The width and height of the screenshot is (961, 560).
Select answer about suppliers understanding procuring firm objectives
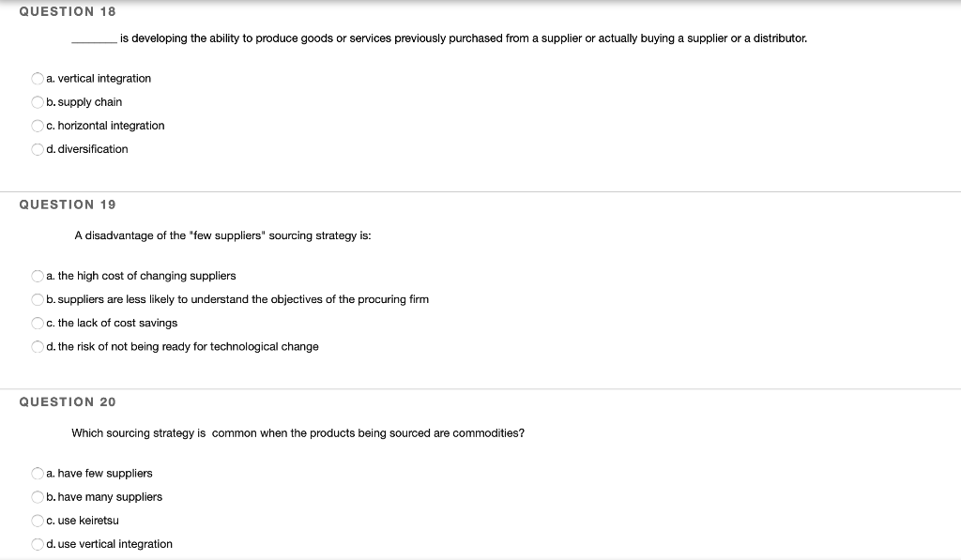tap(37, 299)
